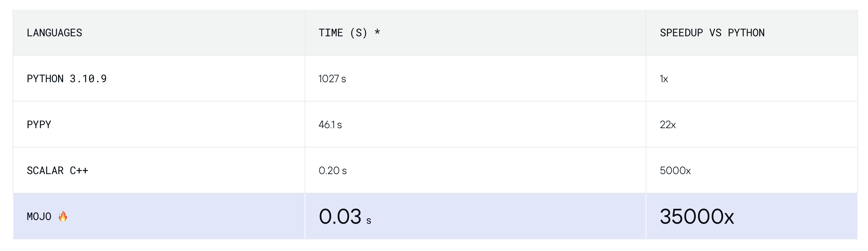Image resolution: width=868 pixels, height=251 pixels.
Task: Select the 22x speedup value
Action: [x=668, y=125]
